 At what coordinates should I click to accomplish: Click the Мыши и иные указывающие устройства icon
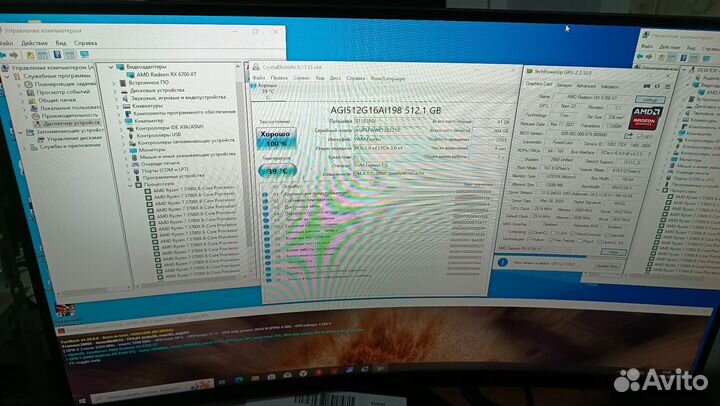[x=134, y=157]
